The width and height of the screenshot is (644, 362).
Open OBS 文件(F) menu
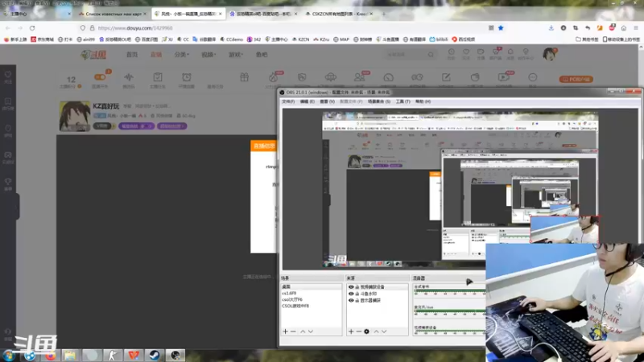(288, 101)
